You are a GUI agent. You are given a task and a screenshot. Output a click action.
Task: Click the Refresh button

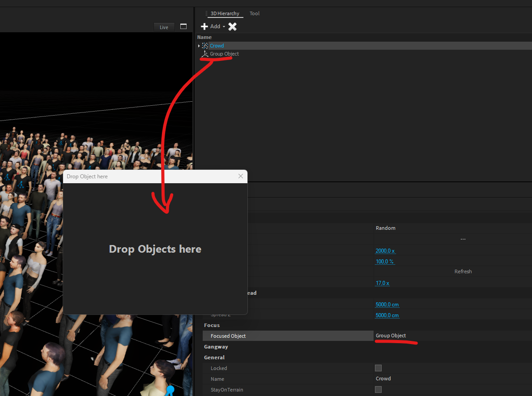tap(463, 271)
